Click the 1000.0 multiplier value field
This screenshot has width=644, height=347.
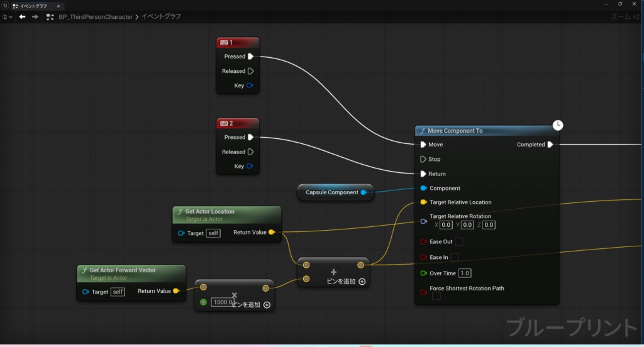[x=221, y=302]
